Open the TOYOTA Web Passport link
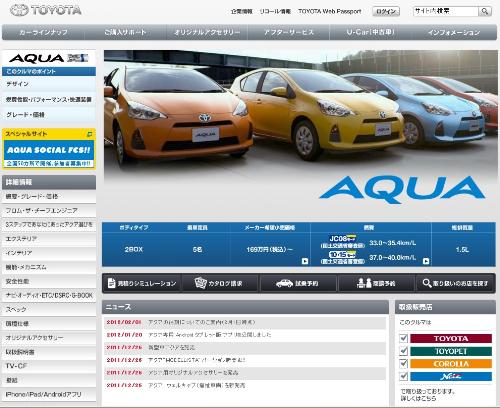The image size is (500, 408). pyautogui.click(x=330, y=11)
